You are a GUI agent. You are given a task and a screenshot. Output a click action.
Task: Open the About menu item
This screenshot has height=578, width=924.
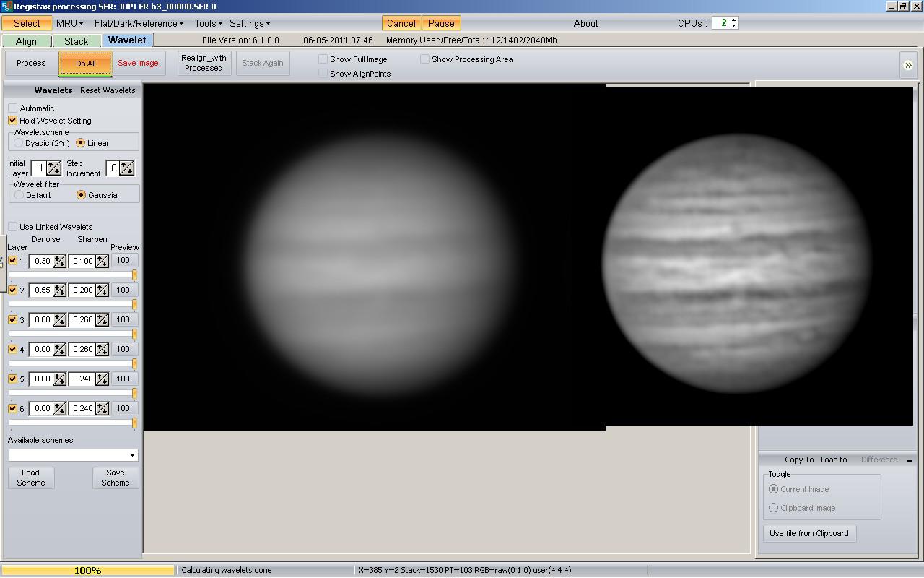tap(586, 23)
